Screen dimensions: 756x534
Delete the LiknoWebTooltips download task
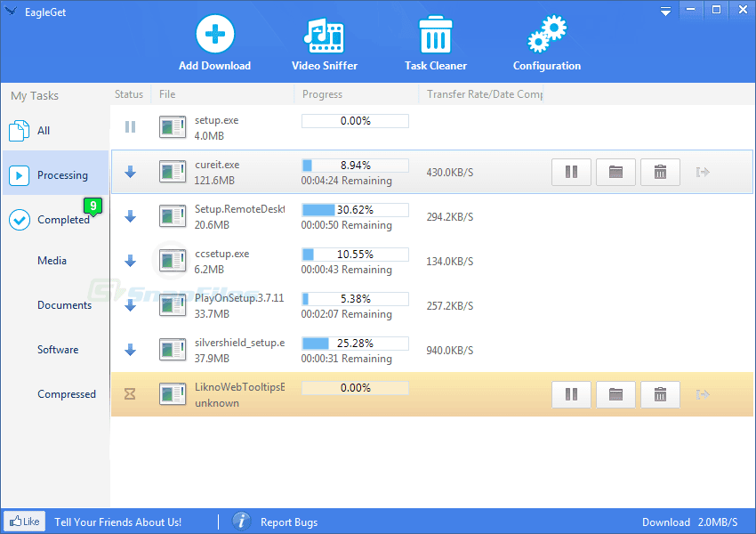(x=660, y=394)
